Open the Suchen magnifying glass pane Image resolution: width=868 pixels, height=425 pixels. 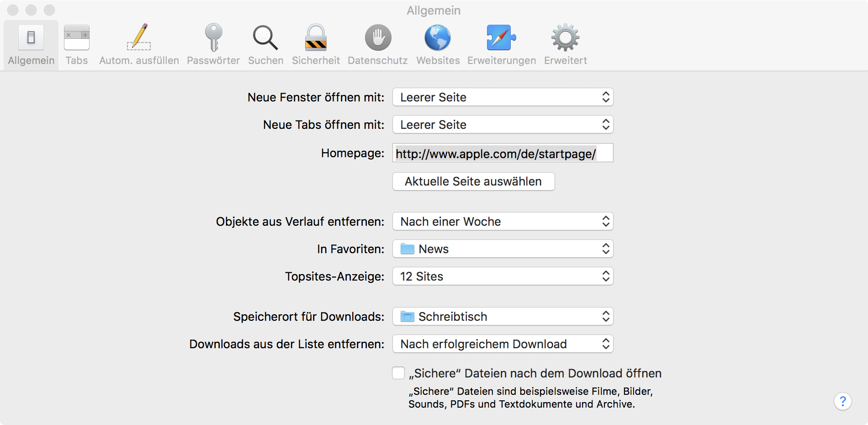pos(265,45)
